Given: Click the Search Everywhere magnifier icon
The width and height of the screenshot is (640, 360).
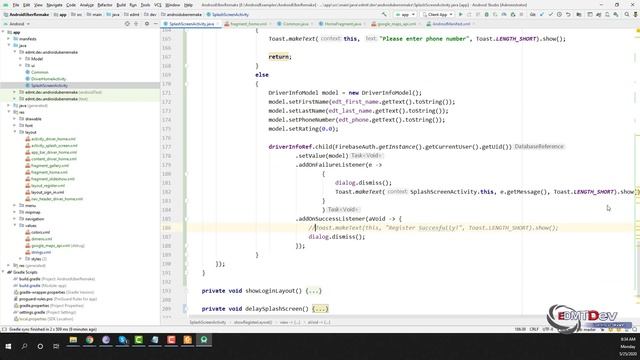Looking at the screenshot, I should tap(627, 14).
